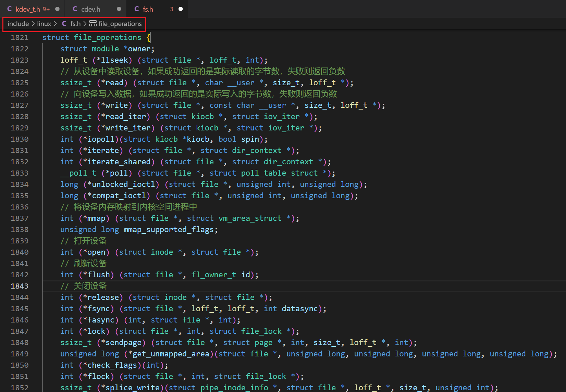Click 'poll_table_struct' on line 1833

tap(280, 173)
